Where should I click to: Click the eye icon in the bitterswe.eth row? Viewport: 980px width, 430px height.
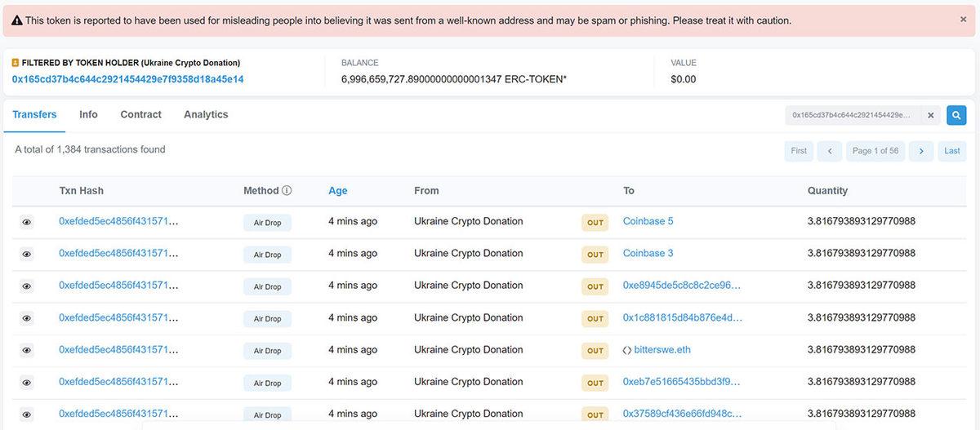pos(26,351)
